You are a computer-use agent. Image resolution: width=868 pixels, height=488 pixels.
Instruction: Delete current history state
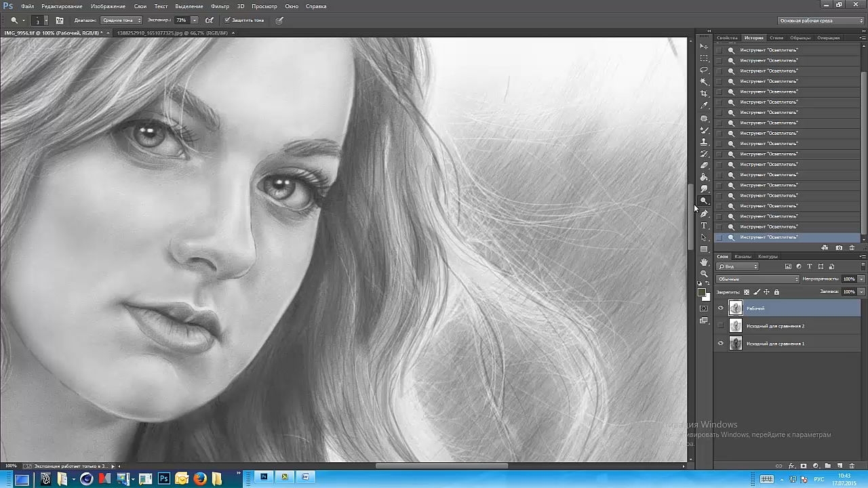click(852, 248)
